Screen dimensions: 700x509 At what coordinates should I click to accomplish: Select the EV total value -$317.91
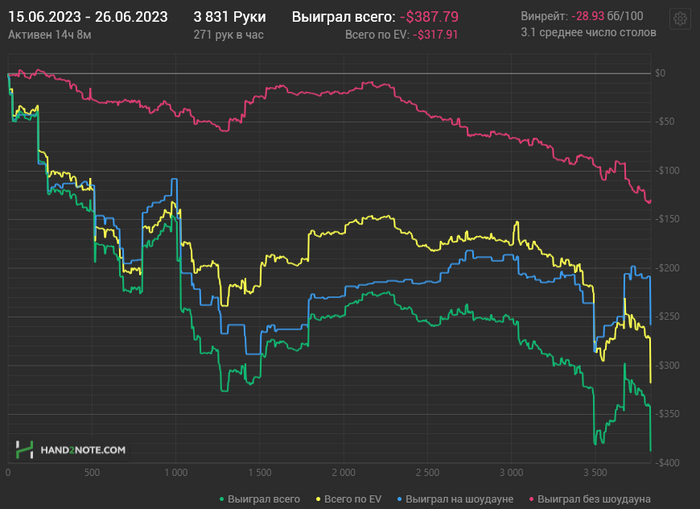(435, 34)
